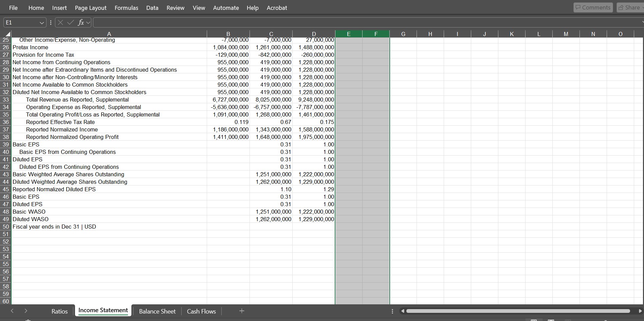Viewport: 644px width, 321px height.
Task: Click the Comments button
Action: tap(593, 7)
